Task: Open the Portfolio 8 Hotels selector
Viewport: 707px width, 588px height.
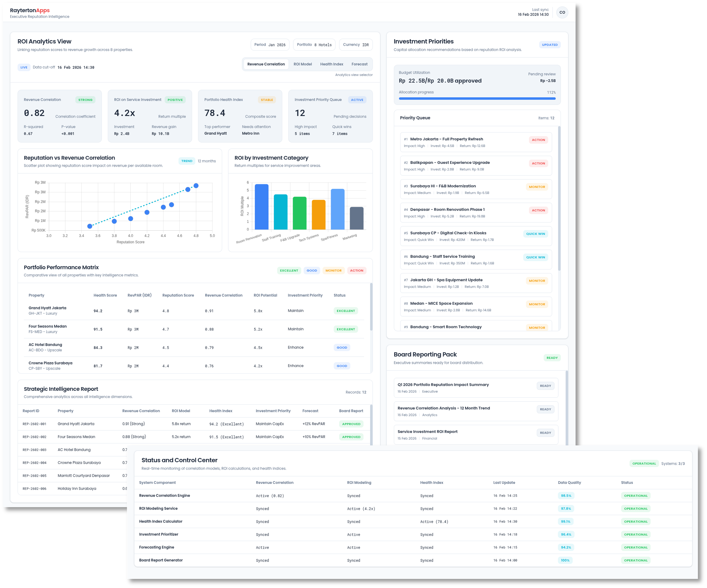Action: 314,45
